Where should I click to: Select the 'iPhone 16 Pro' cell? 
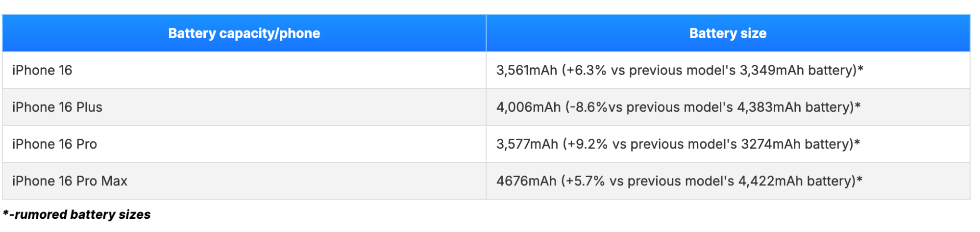[x=54, y=144]
